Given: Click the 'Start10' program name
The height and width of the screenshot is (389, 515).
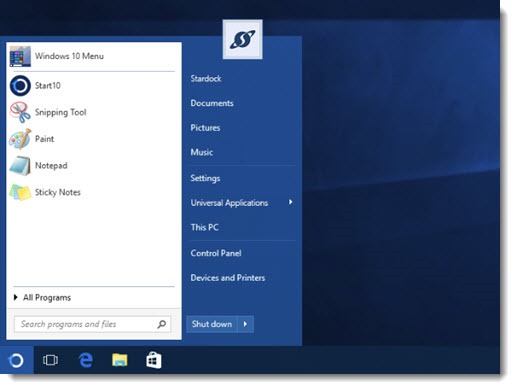Looking at the screenshot, I should [x=48, y=86].
